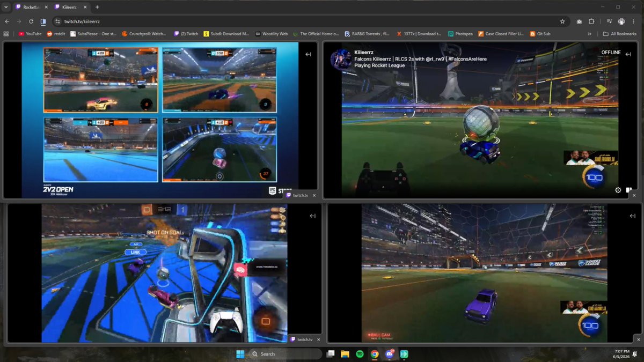
Task: Click the purple car Ball Cam video
Action: (x=485, y=272)
